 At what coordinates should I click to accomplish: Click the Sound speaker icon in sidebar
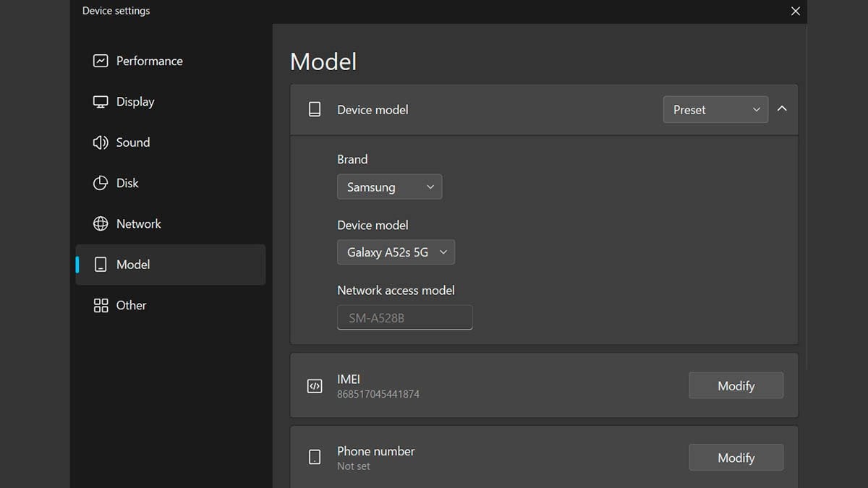click(x=101, y=142)
